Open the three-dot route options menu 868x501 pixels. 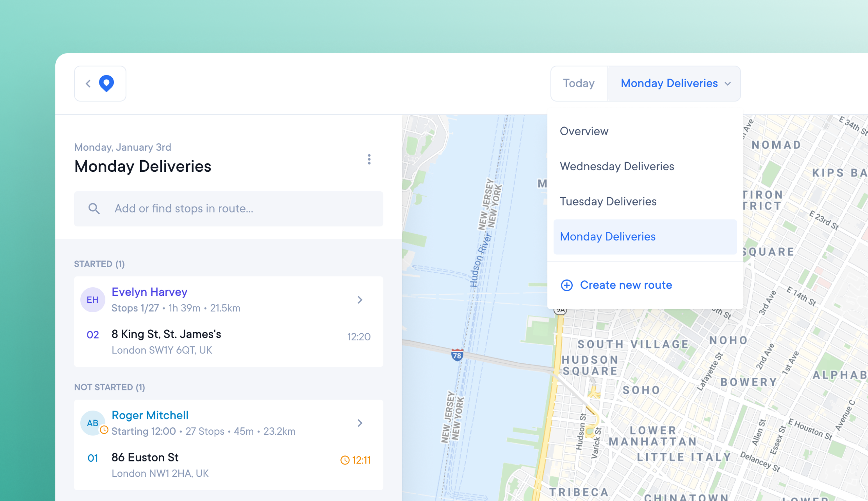point(369,159)
